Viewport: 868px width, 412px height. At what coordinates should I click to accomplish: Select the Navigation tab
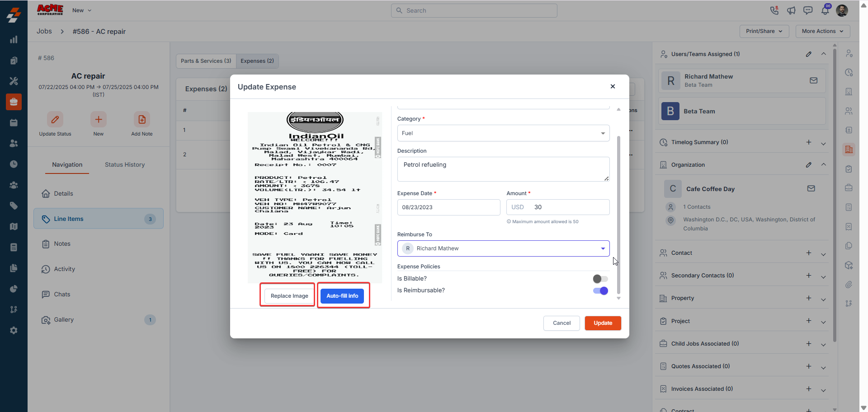67,165
